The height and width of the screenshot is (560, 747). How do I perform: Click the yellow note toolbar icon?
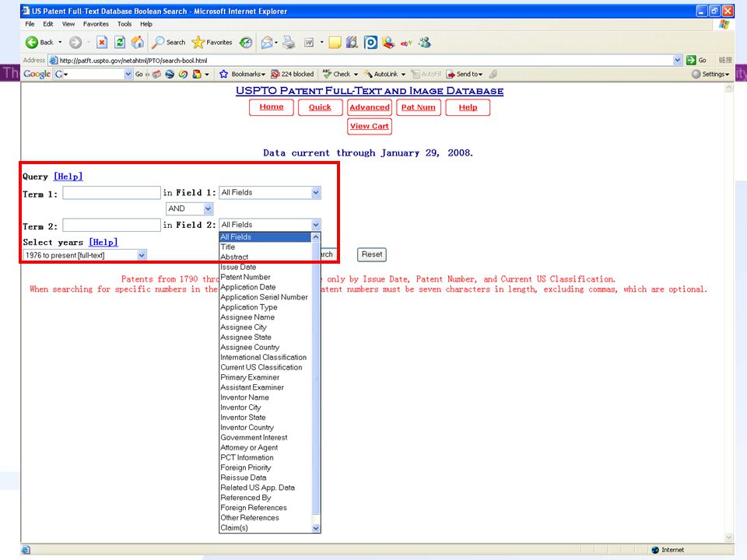point(335,42)
